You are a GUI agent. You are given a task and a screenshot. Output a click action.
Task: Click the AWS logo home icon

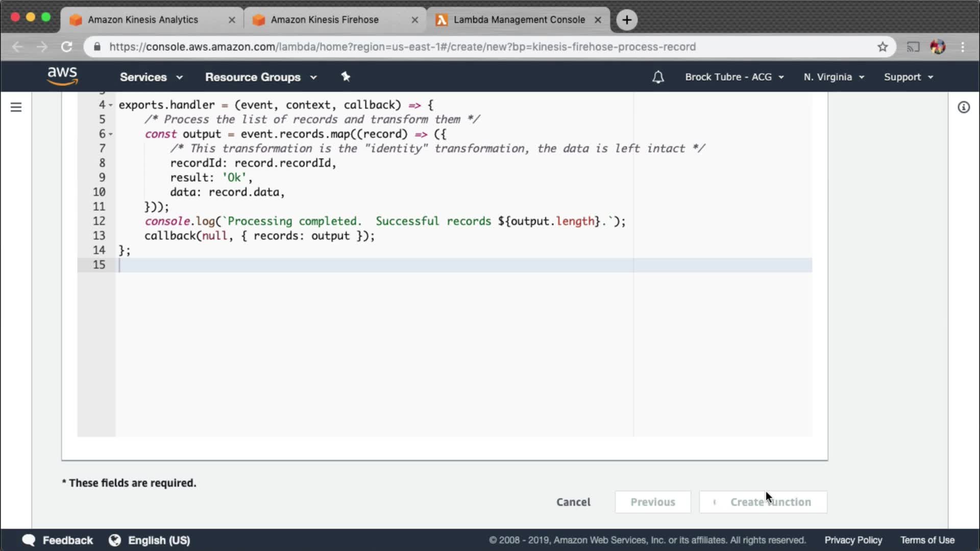pyautogui.click(x=62, y=77)
